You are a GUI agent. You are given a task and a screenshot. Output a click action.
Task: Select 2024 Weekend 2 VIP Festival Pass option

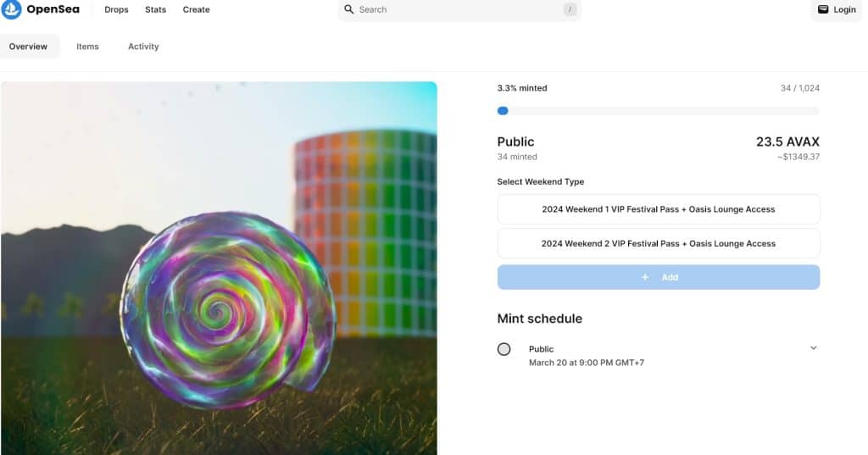658,243
